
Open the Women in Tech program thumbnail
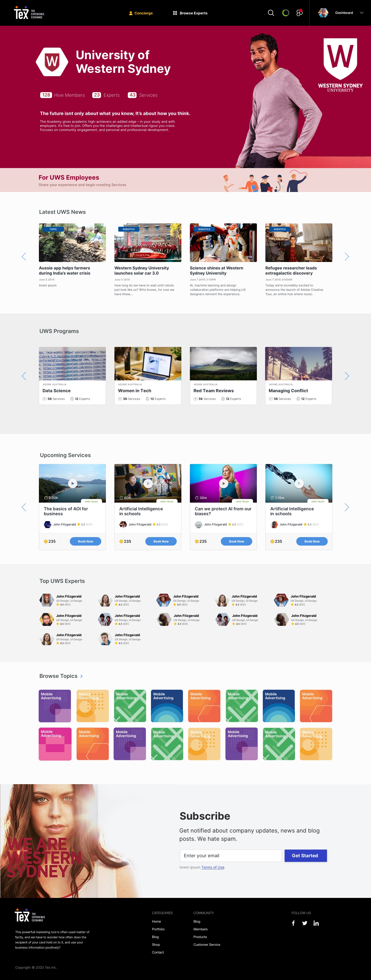(148, 364)
